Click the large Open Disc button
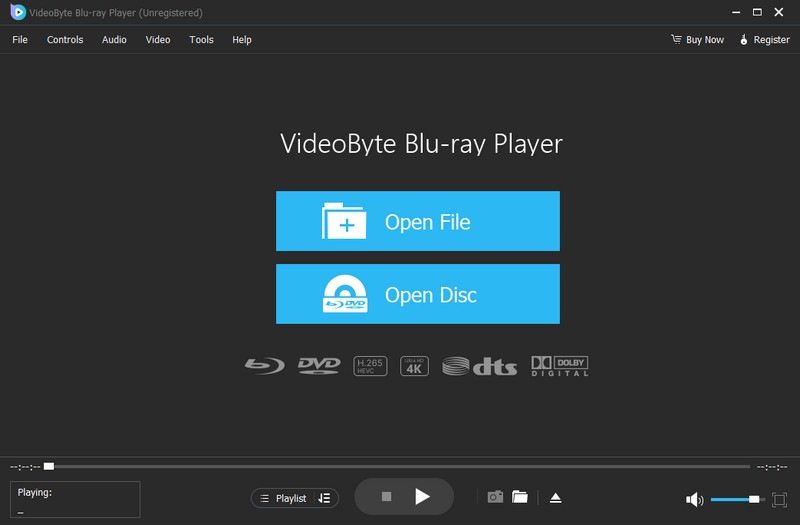This screenshot has height=525, width=800. point(418,294)
